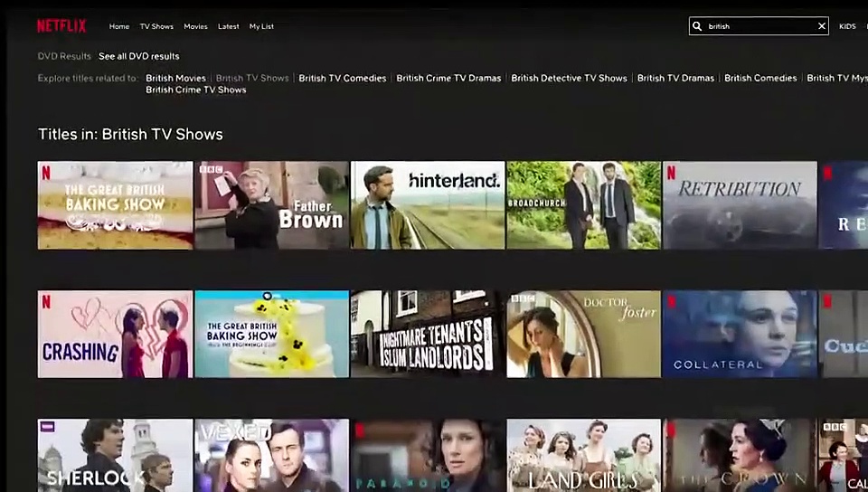Viewport: 868px width, 492px height.
Task: Select British Movies related category
Action: pyautogui.click(x=175, y=78)
